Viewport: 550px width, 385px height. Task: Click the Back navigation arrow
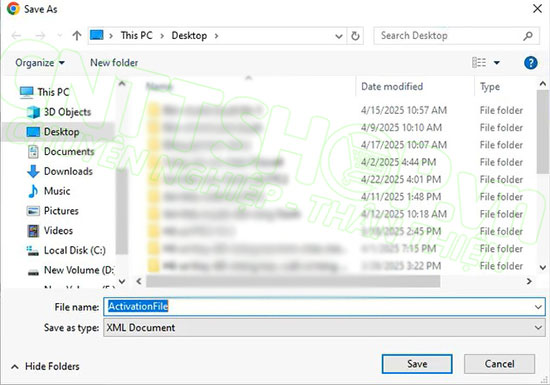click(x=16, y=35)
